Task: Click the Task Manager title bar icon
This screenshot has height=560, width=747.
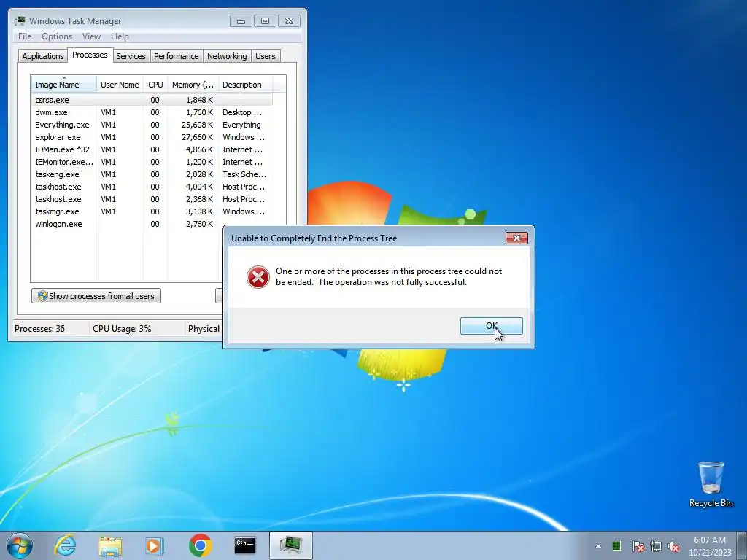Action: click(x=20, y=20)
